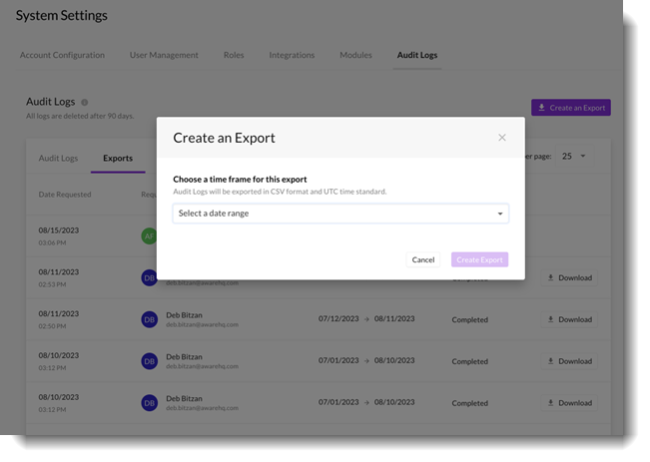Viewport: 650px width, 462px height.
Task: Download the 08/11/2023 02:50 PM export
Action: point(569,320)
